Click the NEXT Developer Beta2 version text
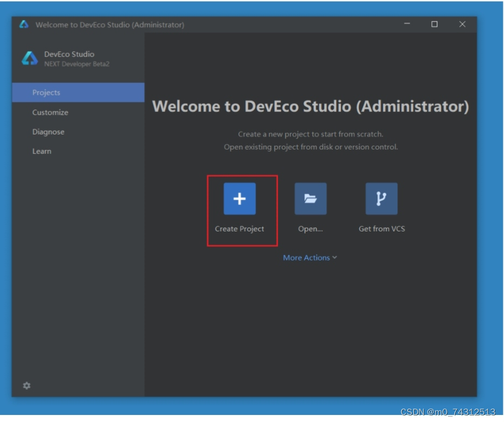Image resolution: width=504 pixels, height=422 pixels. (x=77, y=64)
